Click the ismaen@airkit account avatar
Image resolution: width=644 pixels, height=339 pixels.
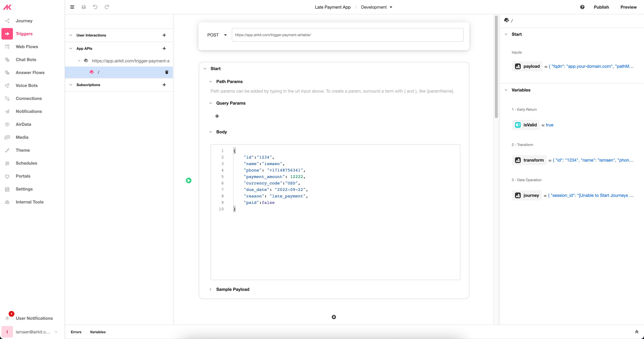7,332
